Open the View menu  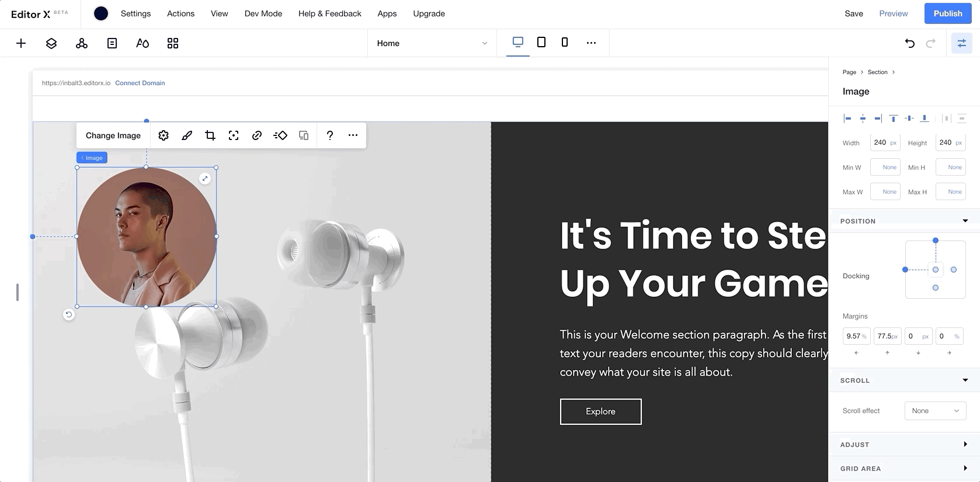pyautogui.click(x=219, y=13)
